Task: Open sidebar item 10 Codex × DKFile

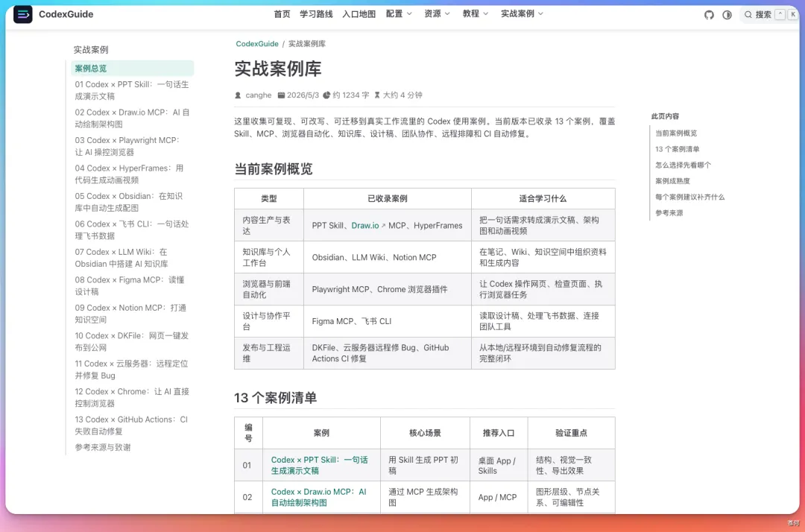Action: pos(132,342)
